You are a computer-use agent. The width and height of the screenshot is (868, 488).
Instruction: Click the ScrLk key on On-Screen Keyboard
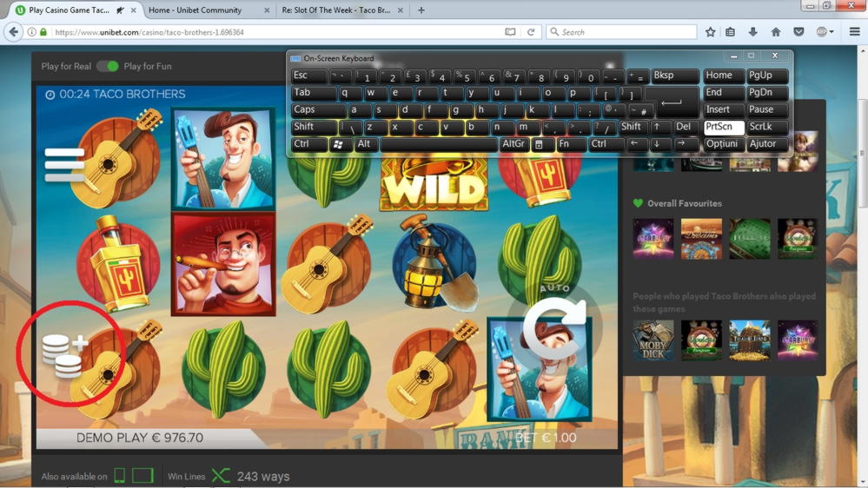766,128
